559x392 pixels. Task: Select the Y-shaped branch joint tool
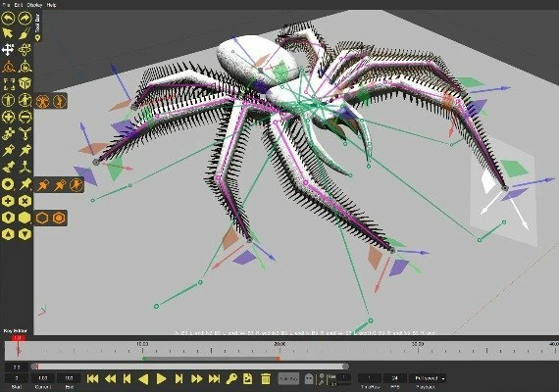coord(25,134)
